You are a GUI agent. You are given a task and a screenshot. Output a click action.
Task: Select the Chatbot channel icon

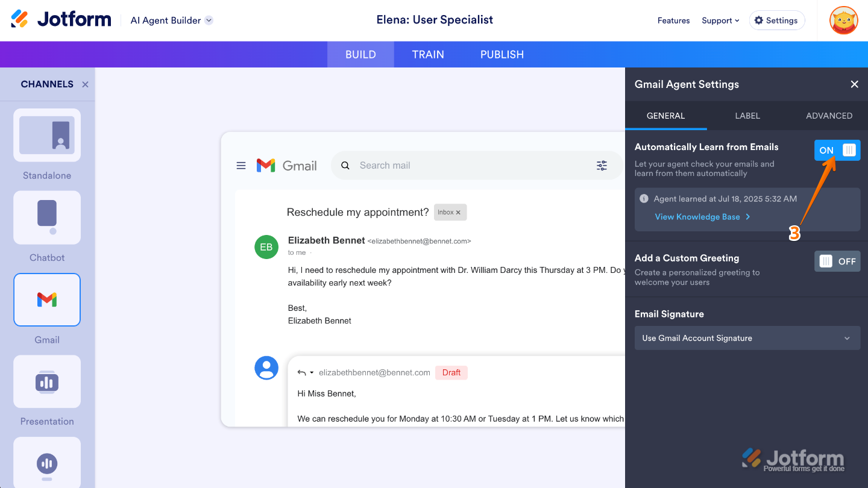click(x=47, y=217)
